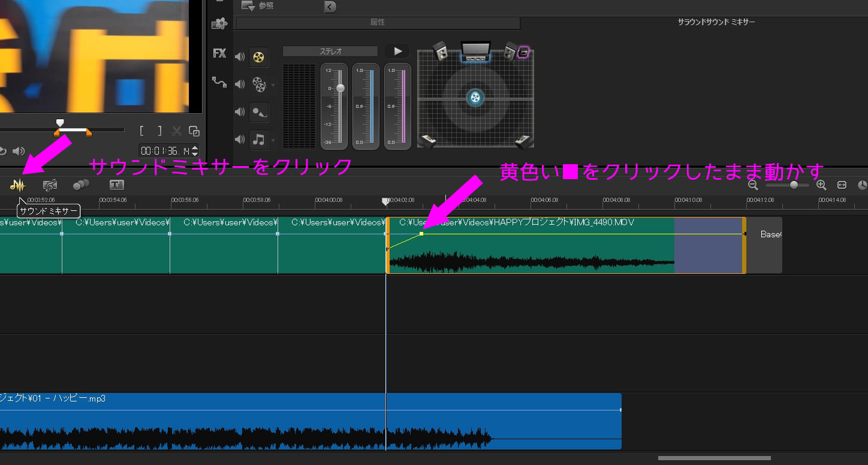Mute the overlay track in the mixer
Viewport: 868px width, 465px height.
(240, 84)
